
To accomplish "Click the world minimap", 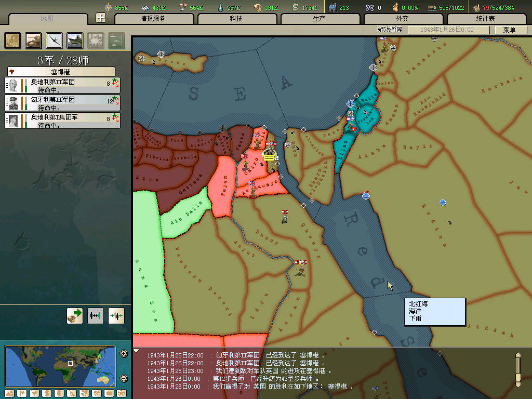I will tap(60, 366).
